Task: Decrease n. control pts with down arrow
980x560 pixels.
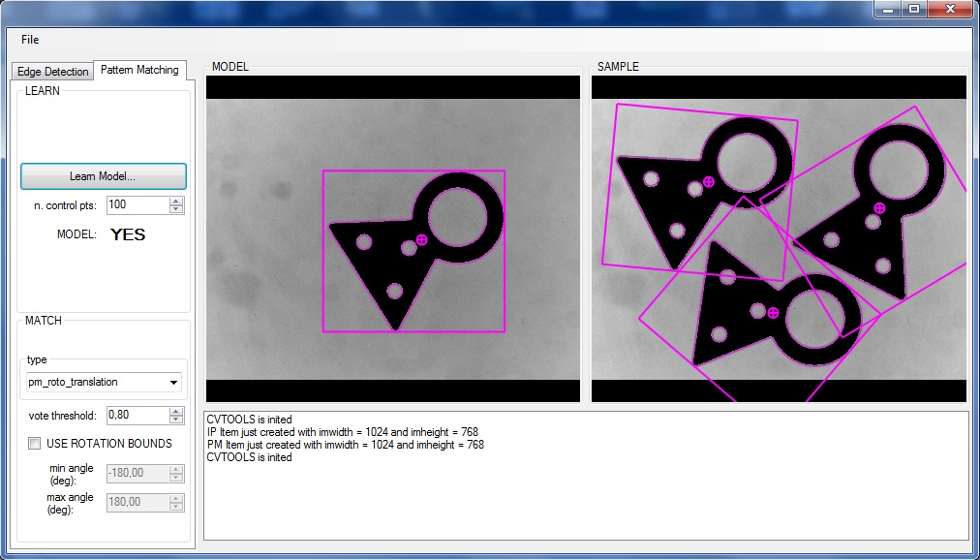Action: click(x=177, y=208)
